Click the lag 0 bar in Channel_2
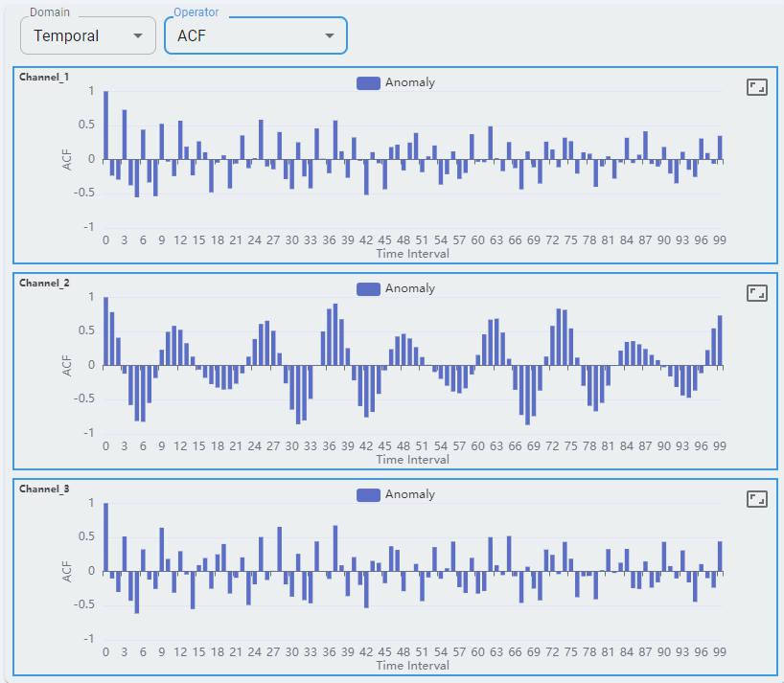784x683 pixels. [x=105, y=331]
